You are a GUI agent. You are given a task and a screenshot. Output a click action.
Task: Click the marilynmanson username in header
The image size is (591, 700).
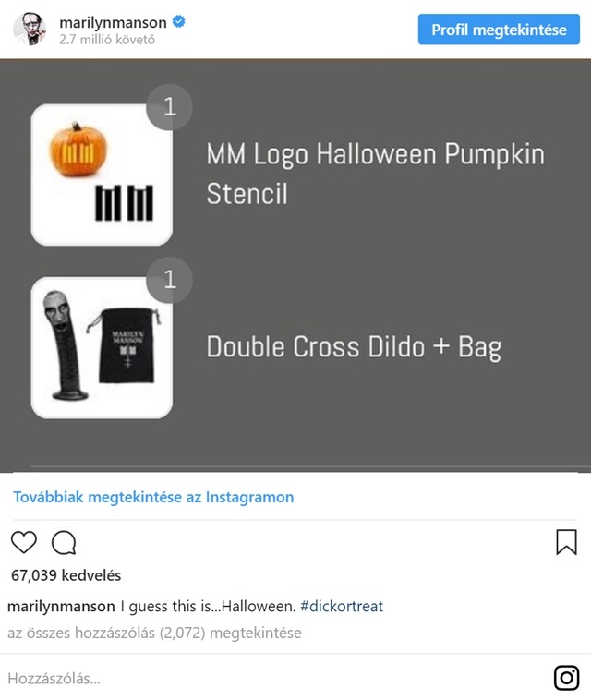113,22
